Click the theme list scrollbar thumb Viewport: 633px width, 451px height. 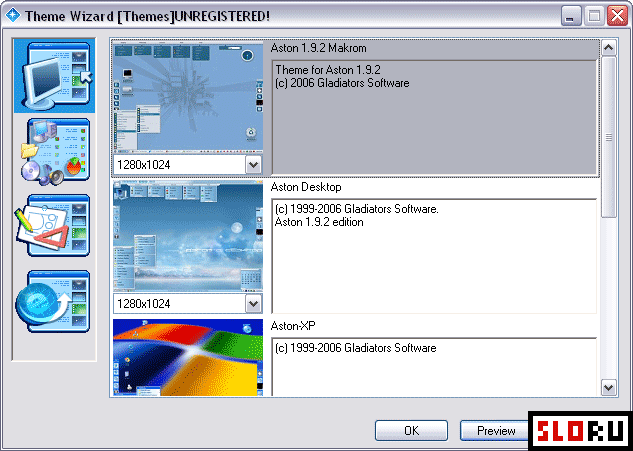[x=608, y=137]
